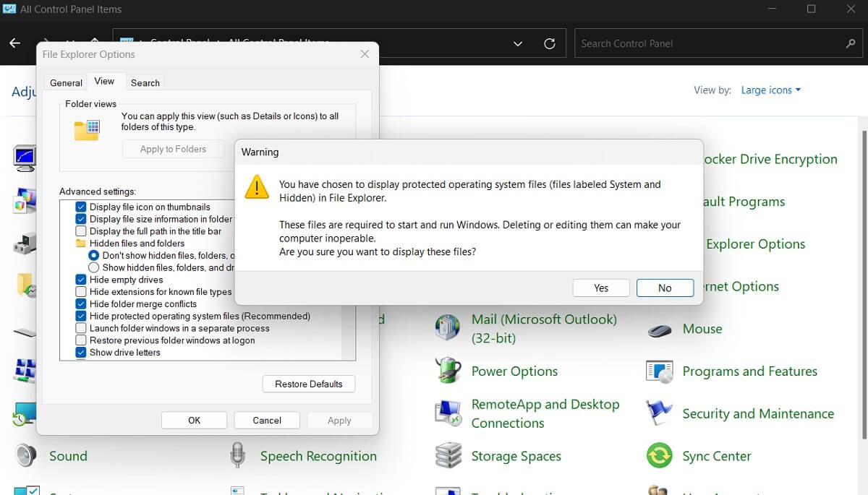Enable 'Hide extensions for known file types'
This screenshot has height=495, width=868.
[x=80, y=292]
